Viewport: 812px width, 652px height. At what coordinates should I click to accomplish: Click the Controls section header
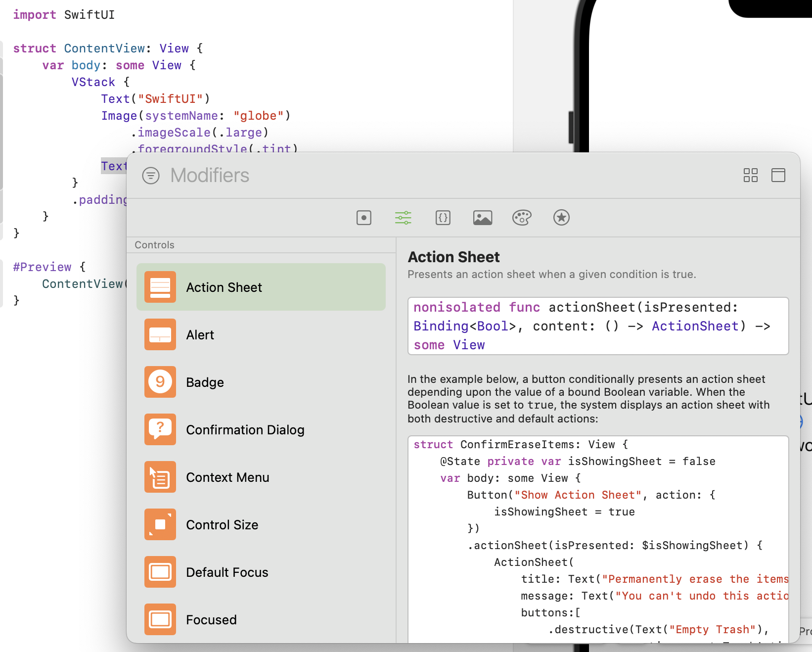(154, 245)
